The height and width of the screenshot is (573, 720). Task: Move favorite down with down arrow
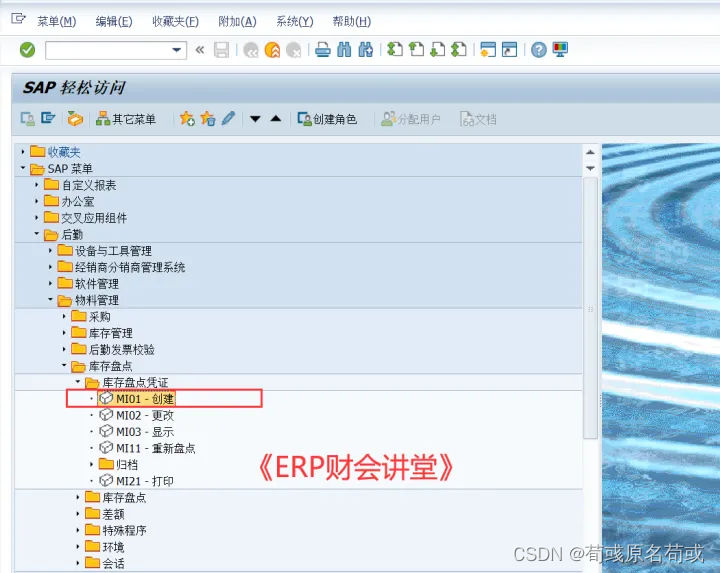pos(255,119)
